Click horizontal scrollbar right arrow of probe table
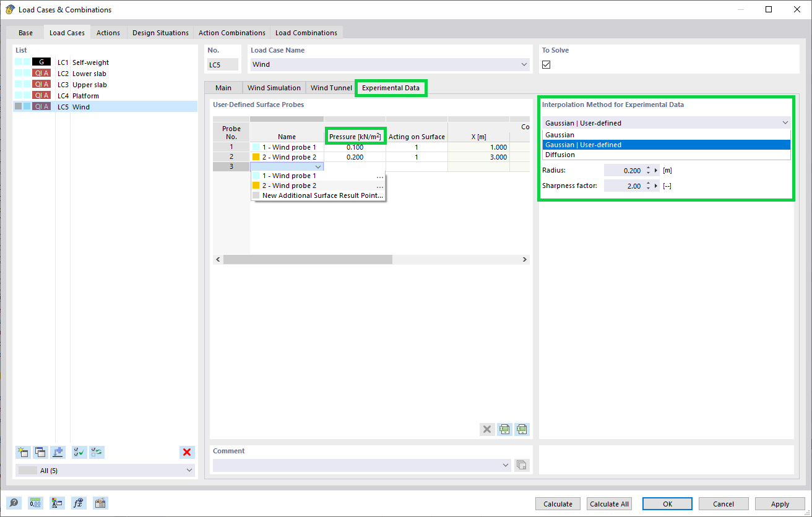812x517 pixels. 524,260
